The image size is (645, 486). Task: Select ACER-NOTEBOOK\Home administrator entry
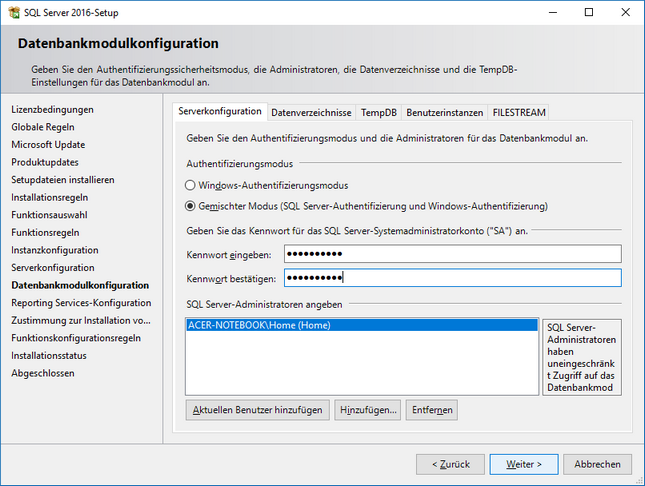pos(362,325)
